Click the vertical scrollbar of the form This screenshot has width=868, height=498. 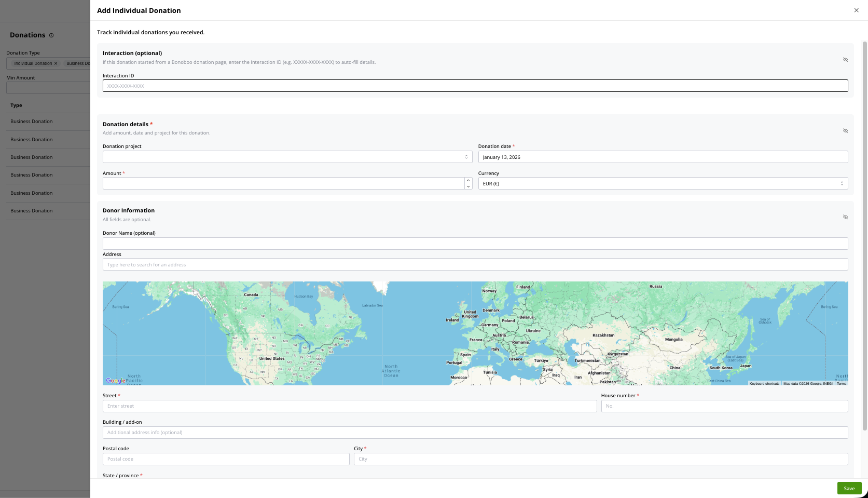click(864, 234)
